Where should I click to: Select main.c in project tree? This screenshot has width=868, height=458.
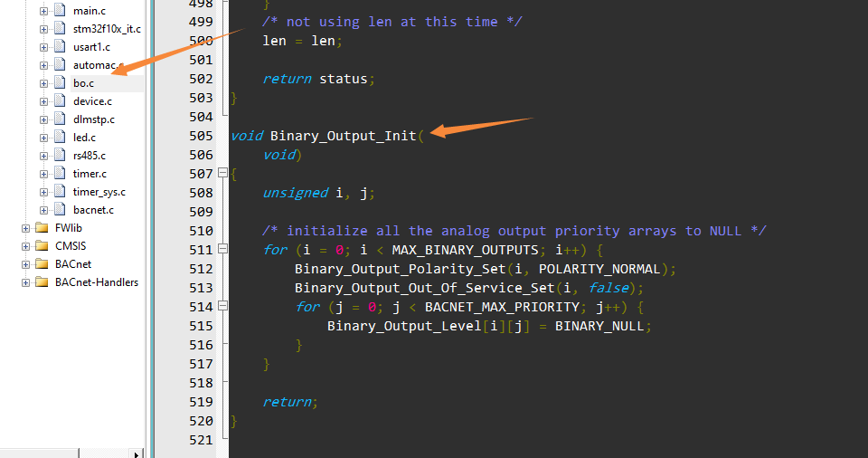pyautogui.click(x=90, y=11)
